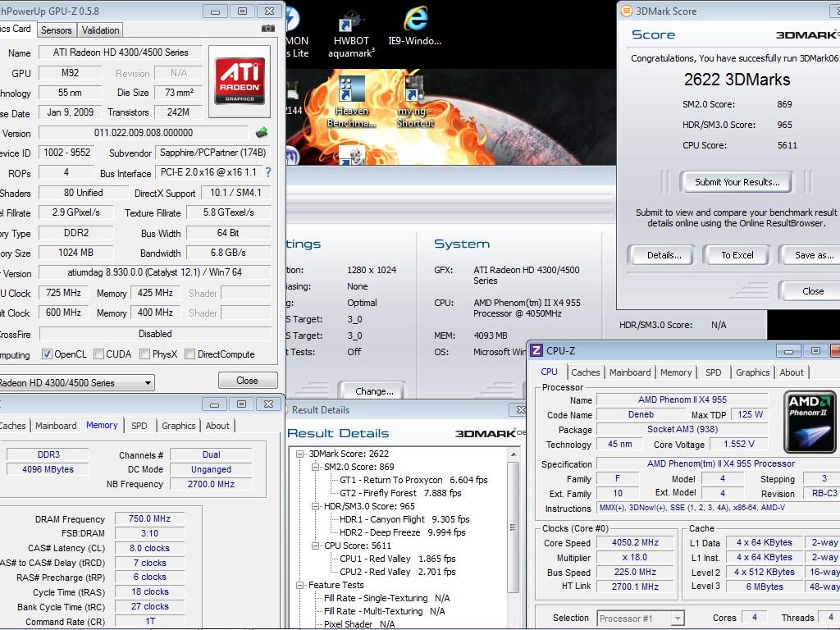Toggle the CUDA checkbox in GPU-Z
The height and width of the screenshot is (630, 840).
[x=98, y=354]
